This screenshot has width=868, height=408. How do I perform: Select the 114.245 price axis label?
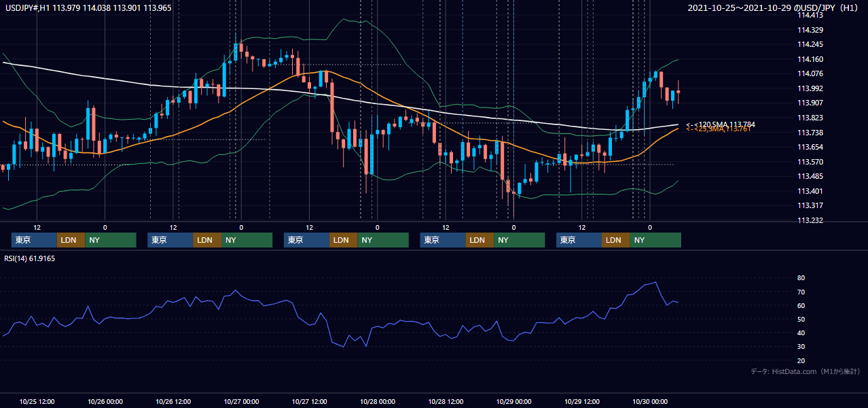click(810, 44)
